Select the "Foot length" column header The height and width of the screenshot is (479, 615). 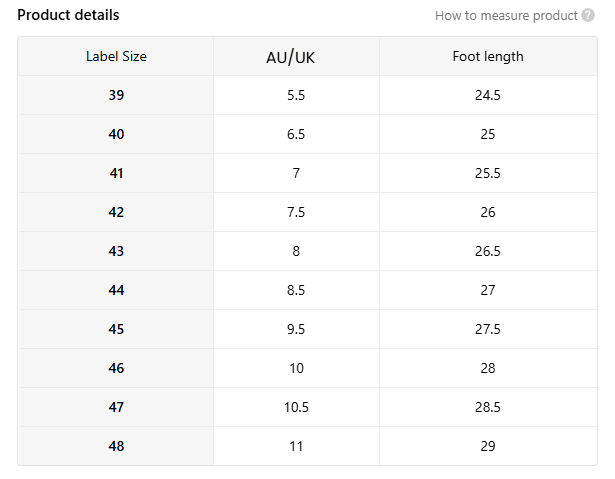coord(488,56)
